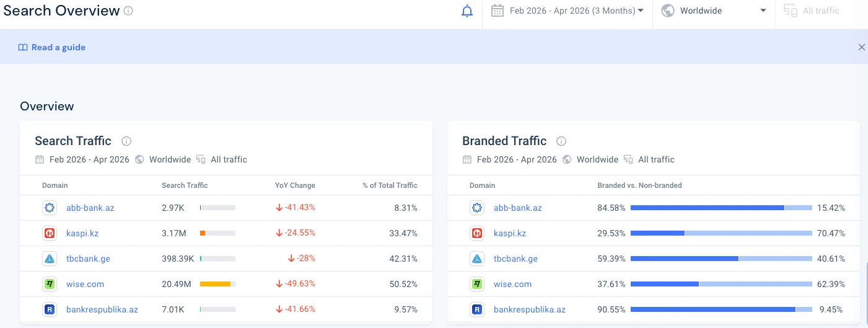Click wise.com favicon in Branded Traffic table
The image size is (868, 328).
(x=477, y=284)
